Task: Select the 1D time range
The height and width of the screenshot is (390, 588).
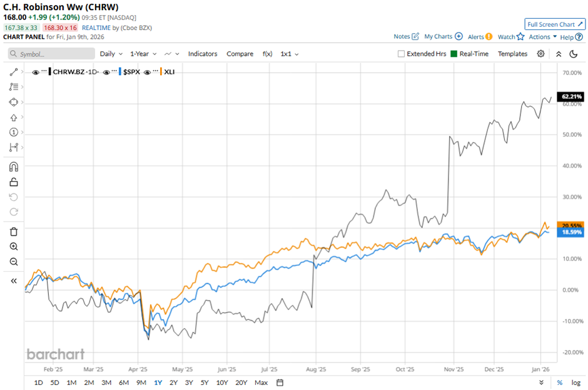Action: click(38, 382)
